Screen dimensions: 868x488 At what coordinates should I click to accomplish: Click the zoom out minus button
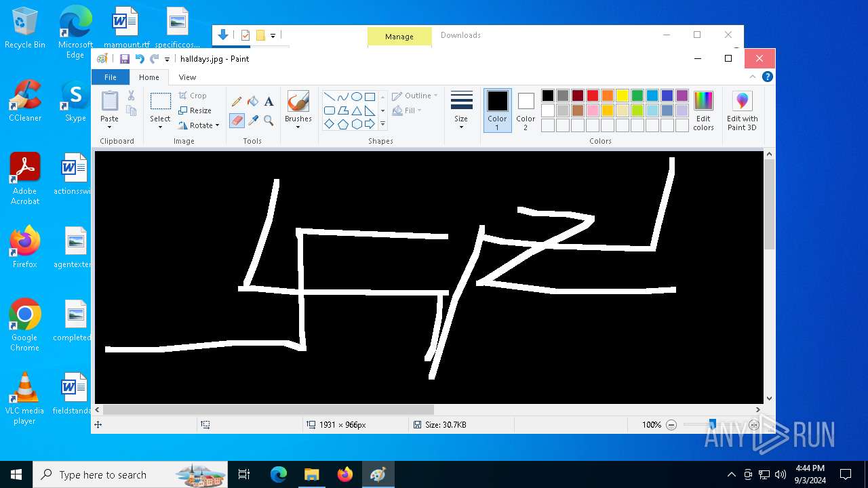(x=671, y=425)
